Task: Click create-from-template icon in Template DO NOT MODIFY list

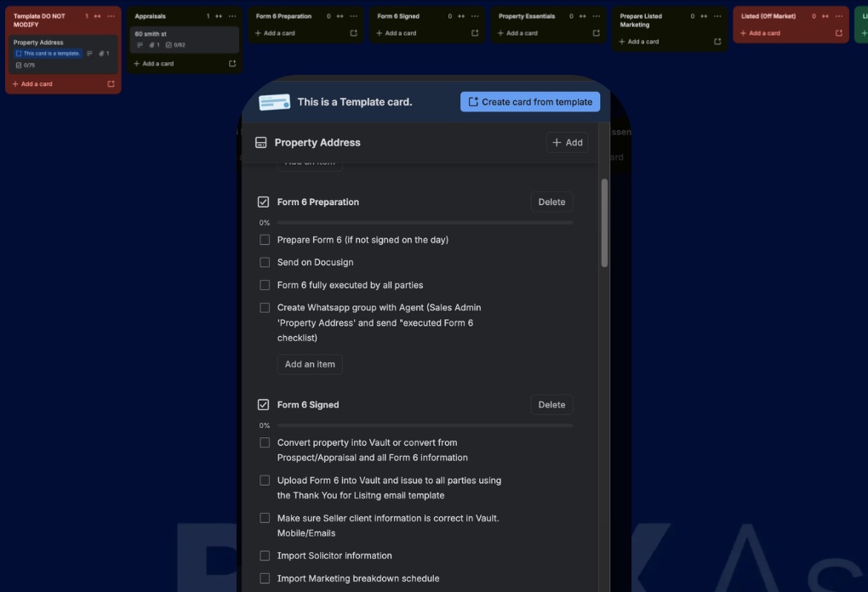Action: pos(111,84)
